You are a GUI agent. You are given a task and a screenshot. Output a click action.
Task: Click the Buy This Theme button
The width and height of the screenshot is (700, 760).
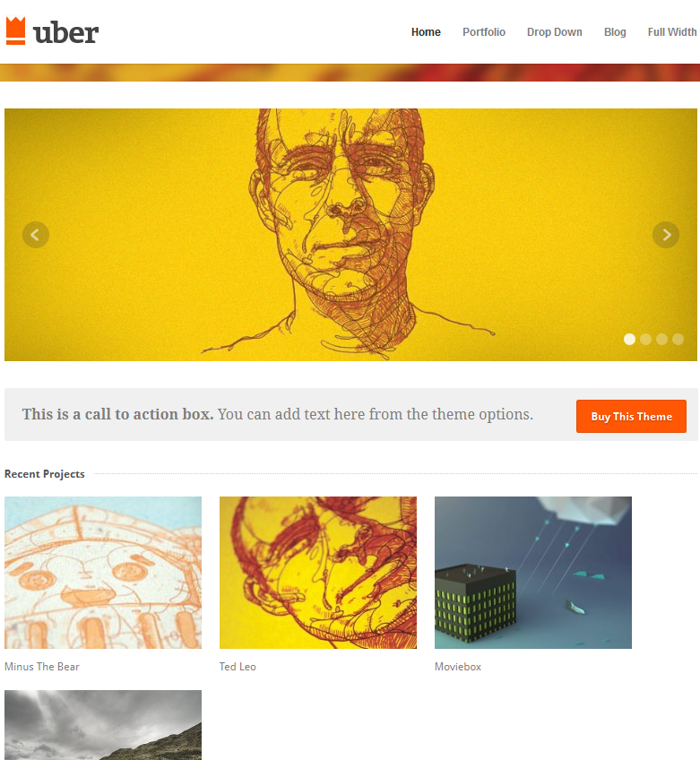(x=631, y=417)
